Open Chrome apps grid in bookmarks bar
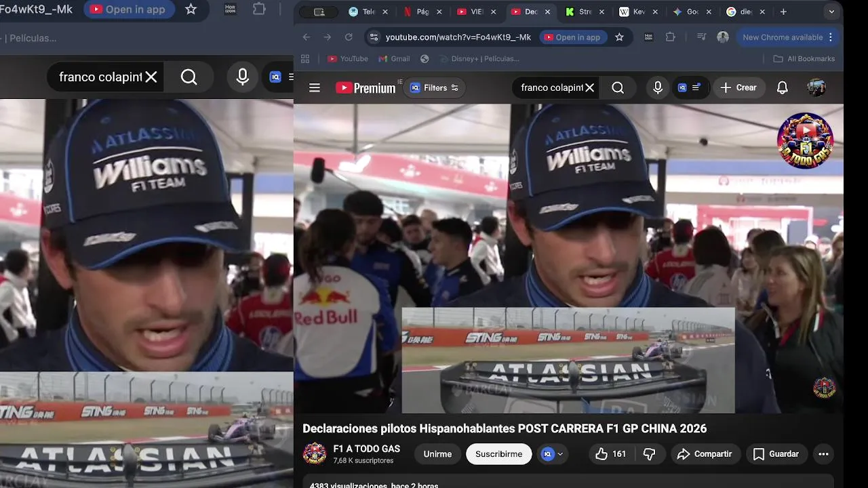The image size is (868, 488). tap(305, 59)
